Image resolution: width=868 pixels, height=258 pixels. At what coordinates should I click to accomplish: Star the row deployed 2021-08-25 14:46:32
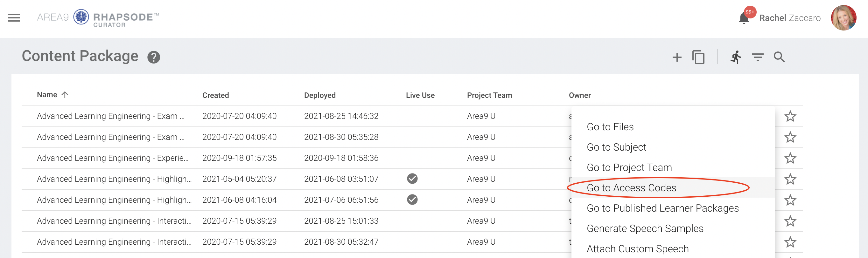click(790, 116)
